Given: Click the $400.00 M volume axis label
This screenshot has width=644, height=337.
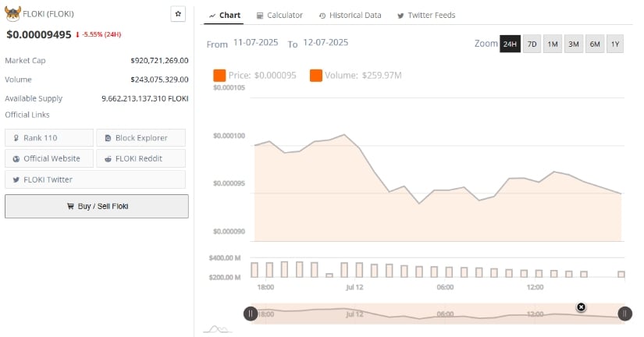Looking at the screenshot, I should pyautogui.click(x=225, y=257).
